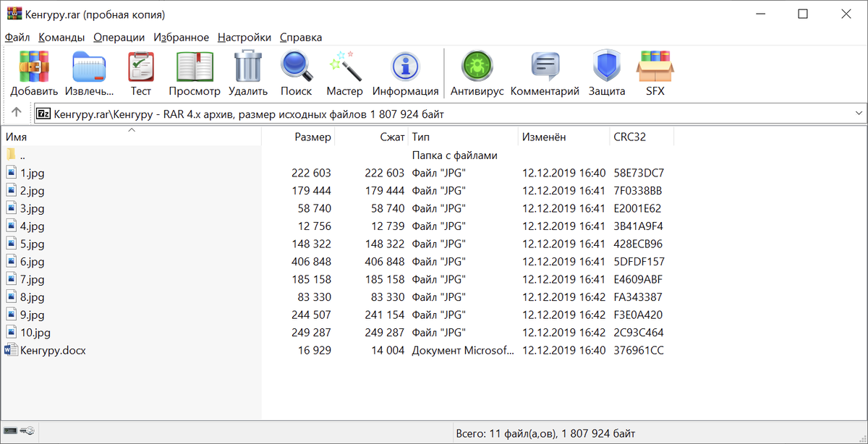Screen dimensions: 868x444
Task: Launch the Мастер wizard wand icon
Action: click(x=344, y=67)
